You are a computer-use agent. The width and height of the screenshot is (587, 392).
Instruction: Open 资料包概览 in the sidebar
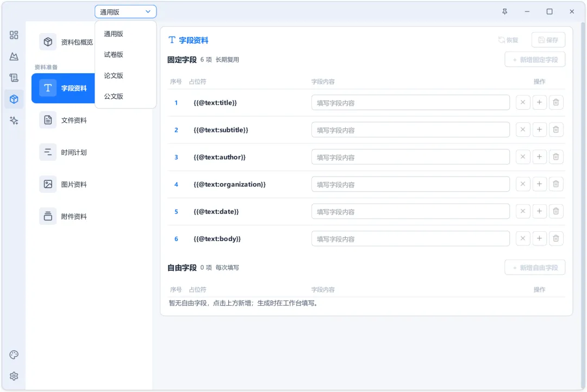point(66,42)
